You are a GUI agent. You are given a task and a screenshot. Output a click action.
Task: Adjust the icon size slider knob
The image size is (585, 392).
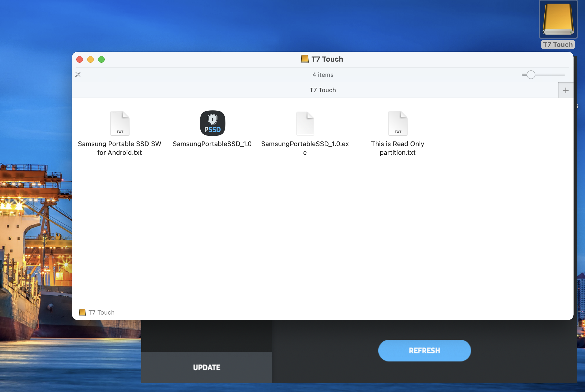tap(531, 74)
